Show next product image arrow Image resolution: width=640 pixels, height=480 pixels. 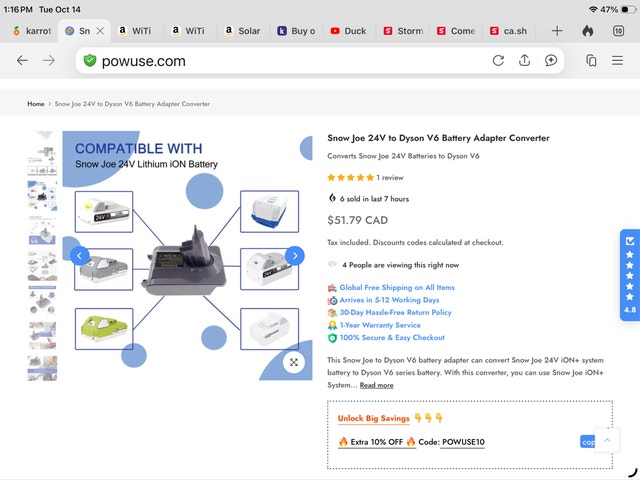pos(295,256)
